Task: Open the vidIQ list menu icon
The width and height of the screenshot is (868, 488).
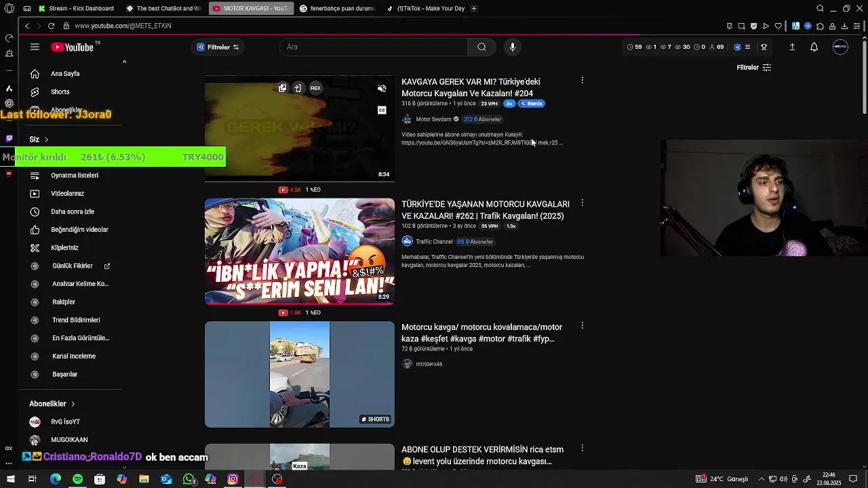Action: [x=747, y=47]
